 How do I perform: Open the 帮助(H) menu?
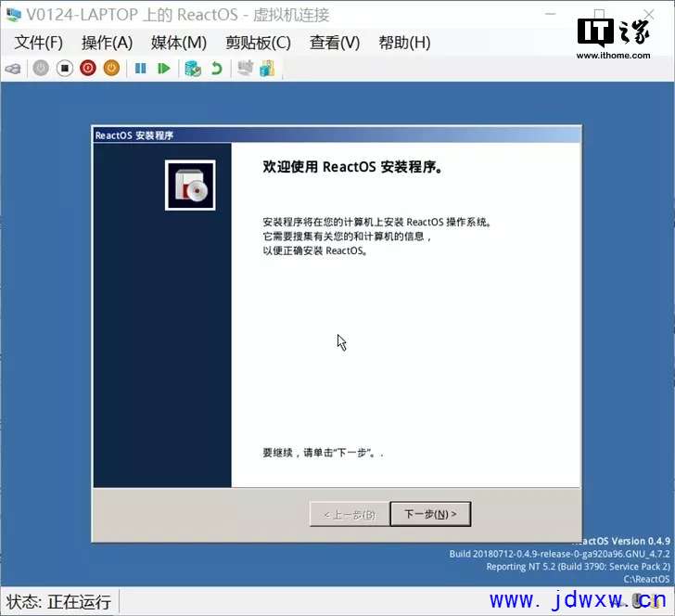[404, 43]
